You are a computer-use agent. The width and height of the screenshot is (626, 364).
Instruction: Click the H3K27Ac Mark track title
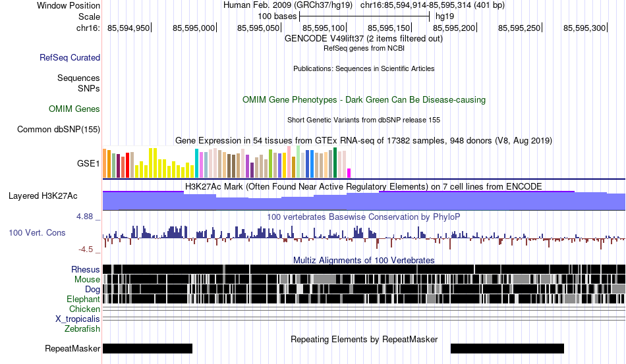(x=364, y=186)
